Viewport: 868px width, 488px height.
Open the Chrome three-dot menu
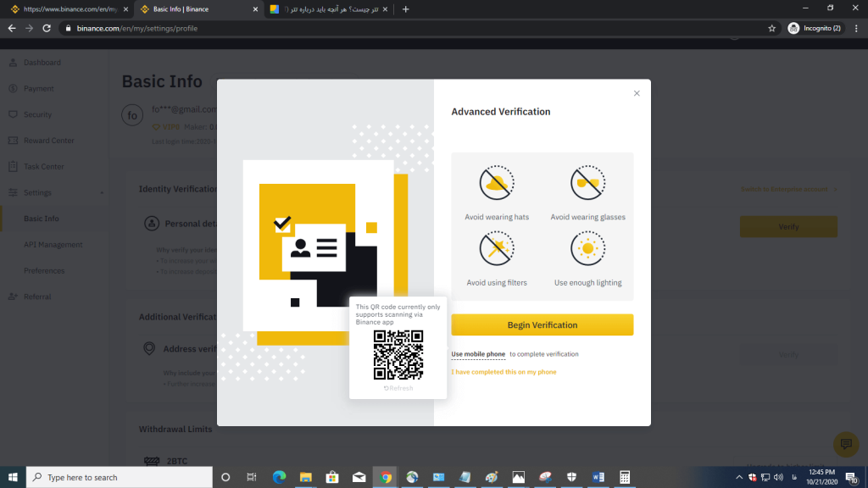pyautogui.click(x=856, y=28)
